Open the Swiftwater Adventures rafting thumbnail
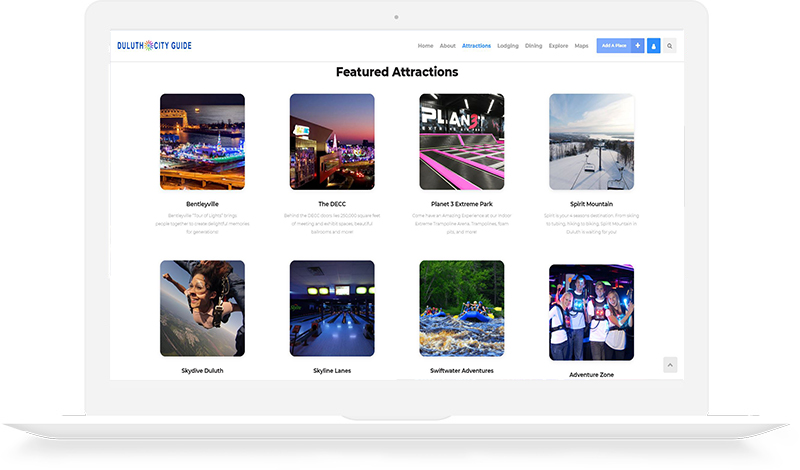800x470 pixels. (462, 308)
